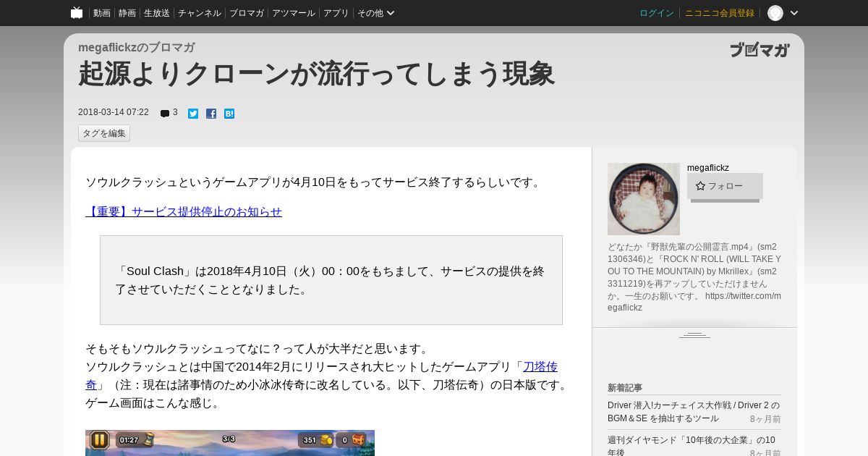Follow megaflickz with フォロー button
This screenshot has width=868, height=456.
pyautogui.click(x=725, y=186)
